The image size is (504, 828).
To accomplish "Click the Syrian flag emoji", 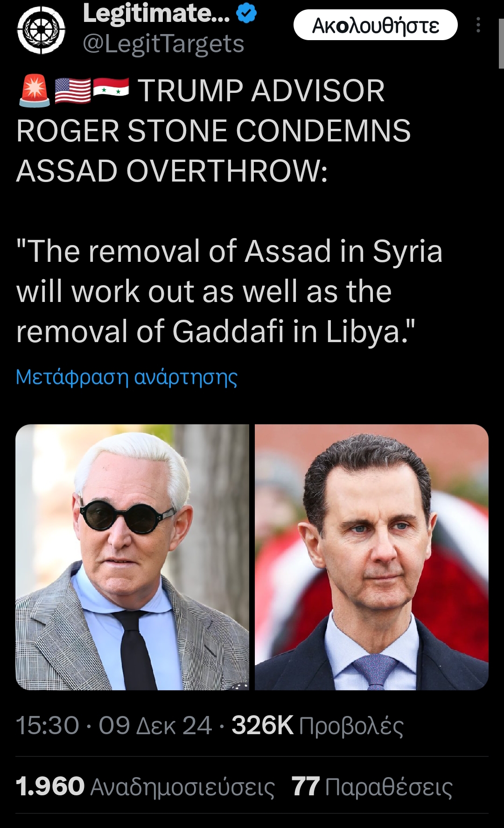I will click(111, 88).
